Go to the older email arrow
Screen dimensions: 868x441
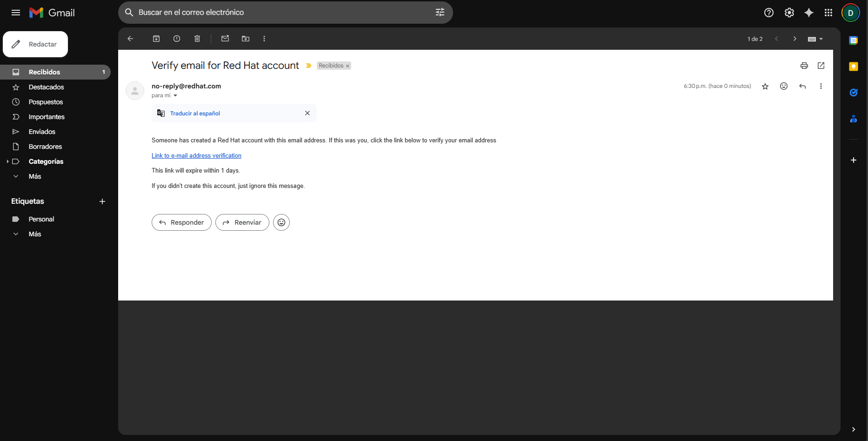[795, 39]
